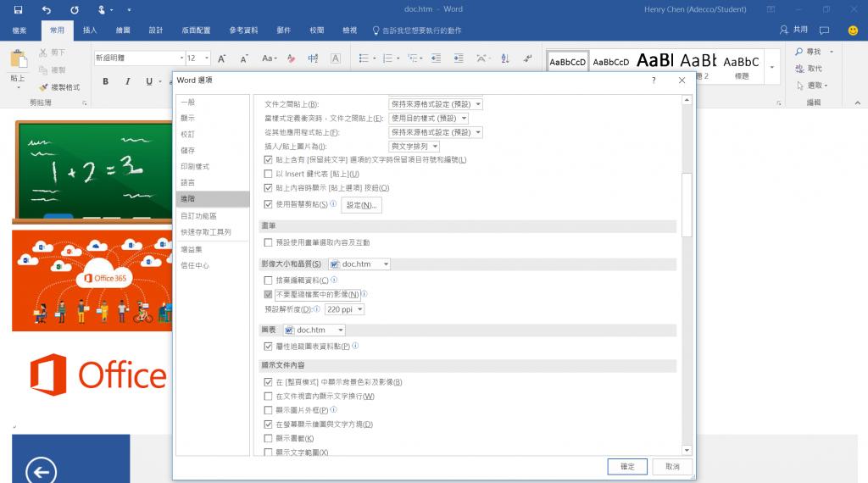Click the Underline U icon
Viewport: 868px width, 483px height.
[149, 81]
